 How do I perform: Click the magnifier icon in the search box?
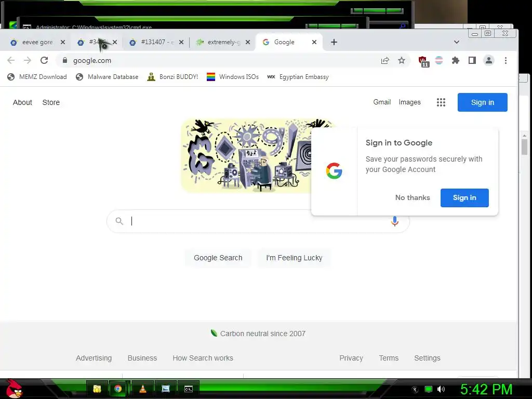(x=119, y=221)
